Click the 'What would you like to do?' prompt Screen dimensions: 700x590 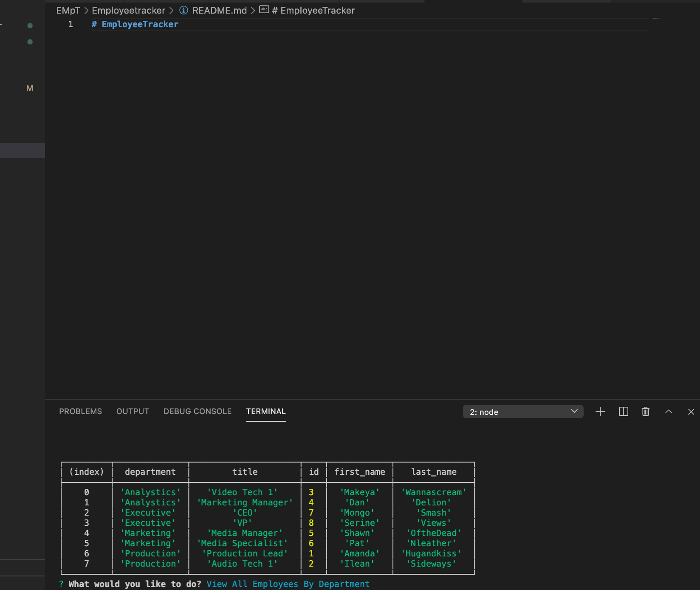[x=135, y=584]
